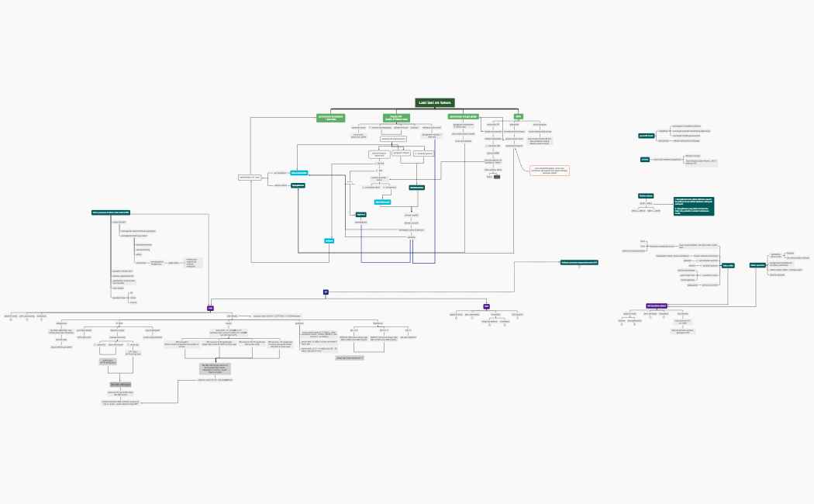
Task: Select the green "penurunan kesadaran" node
Action: 331,118
